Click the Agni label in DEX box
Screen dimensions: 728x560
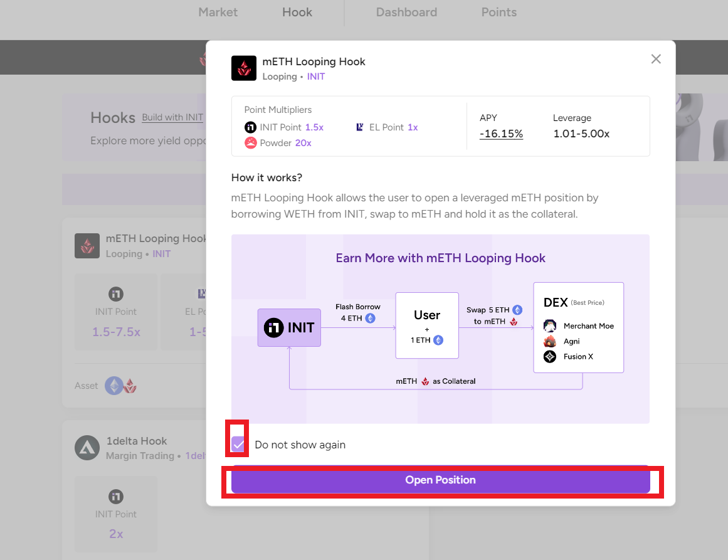(x=571, y=341)
